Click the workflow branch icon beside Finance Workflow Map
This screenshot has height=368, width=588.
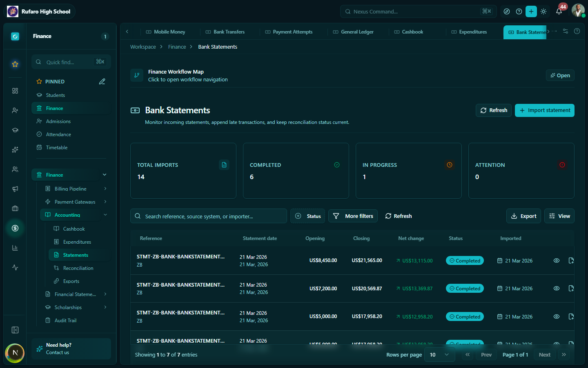[137, 75]
